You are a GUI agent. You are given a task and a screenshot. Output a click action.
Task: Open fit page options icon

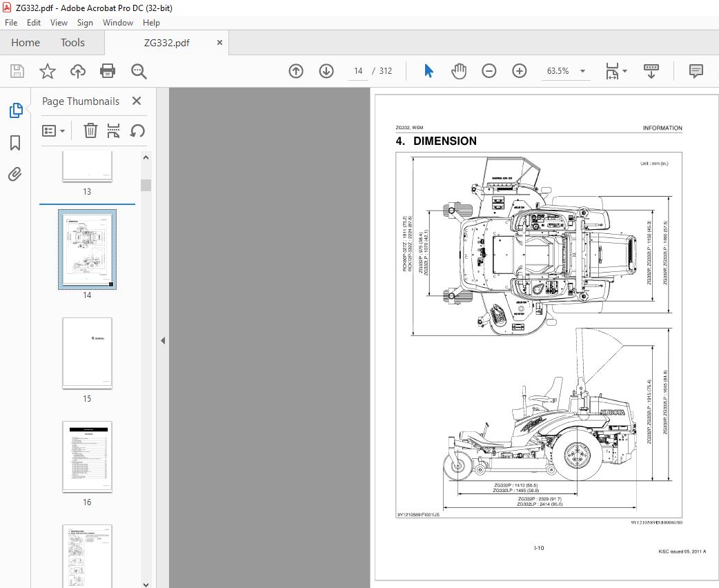pyautogui.click(x=611, y=71)
